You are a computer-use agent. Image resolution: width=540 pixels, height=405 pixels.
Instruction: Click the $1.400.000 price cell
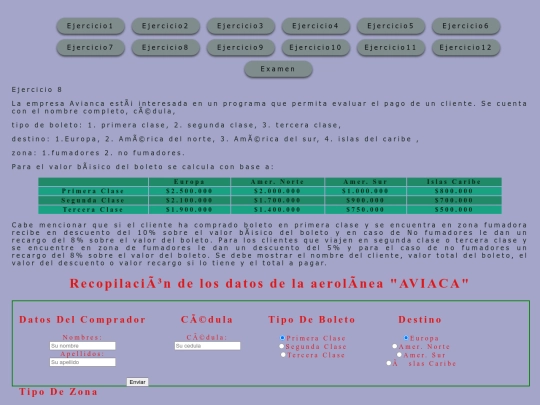277,209
